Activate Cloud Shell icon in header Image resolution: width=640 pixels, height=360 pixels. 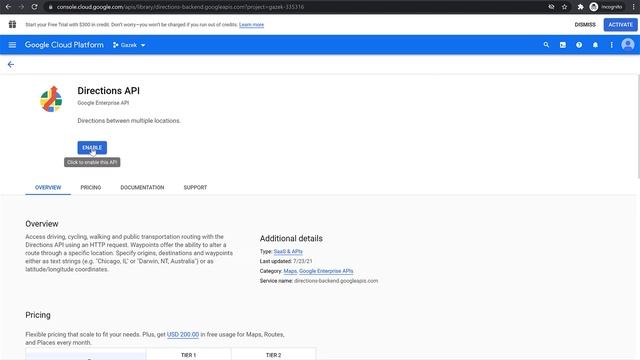563,45
